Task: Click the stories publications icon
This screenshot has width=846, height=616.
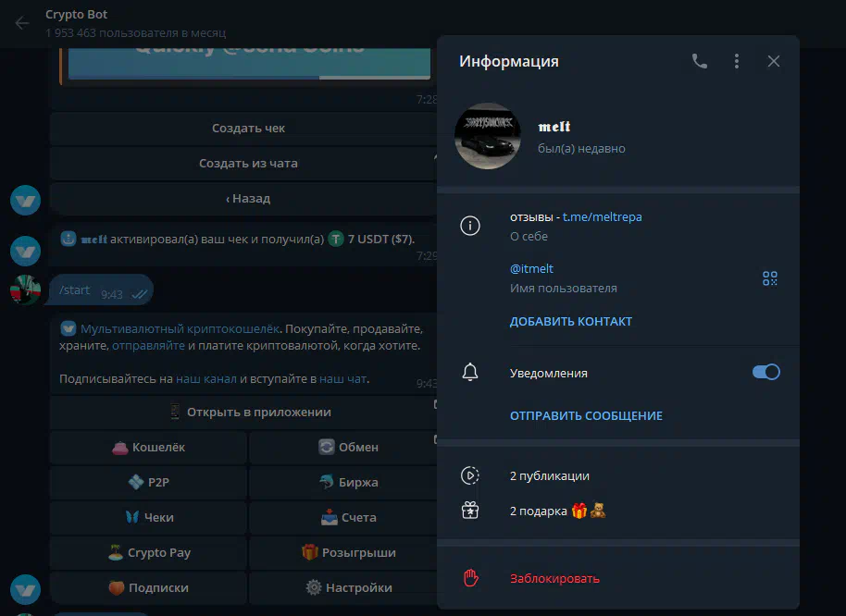Action: [470, 475]
